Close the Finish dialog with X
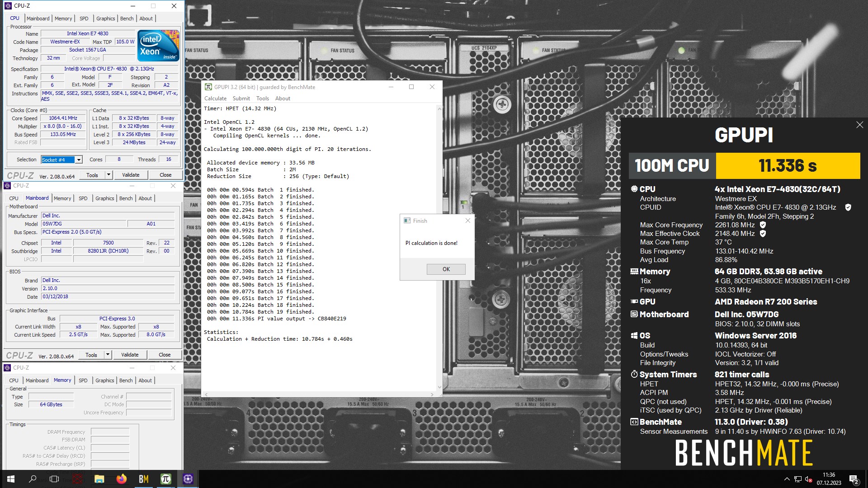Viewport: 868px width, 488px height. [468, 221]
